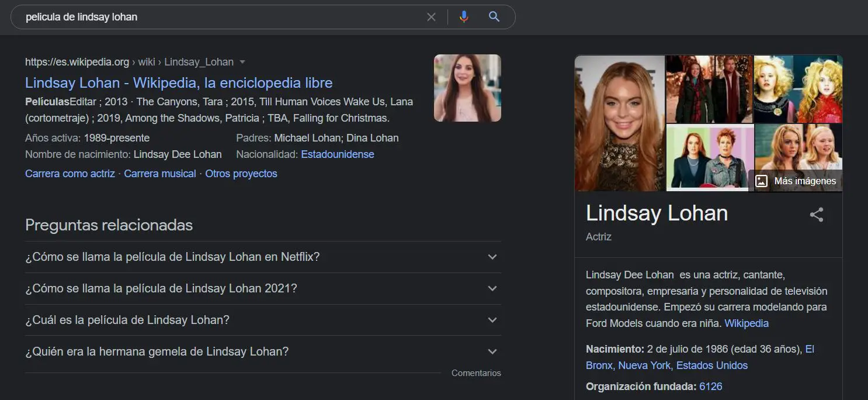Start voice search with the microphone icon
The height and width of the screenshot is (400, 868).
(x=464, y=17)
